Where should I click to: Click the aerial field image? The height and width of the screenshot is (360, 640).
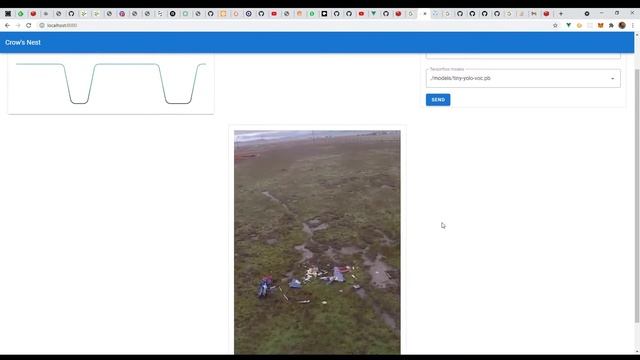pyautogui.click(x=317, y=242)
